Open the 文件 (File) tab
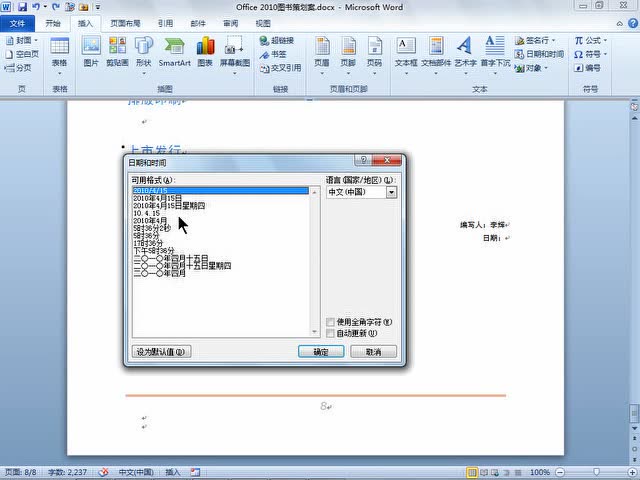Screen dimensions: 640x480 (17, 22)
